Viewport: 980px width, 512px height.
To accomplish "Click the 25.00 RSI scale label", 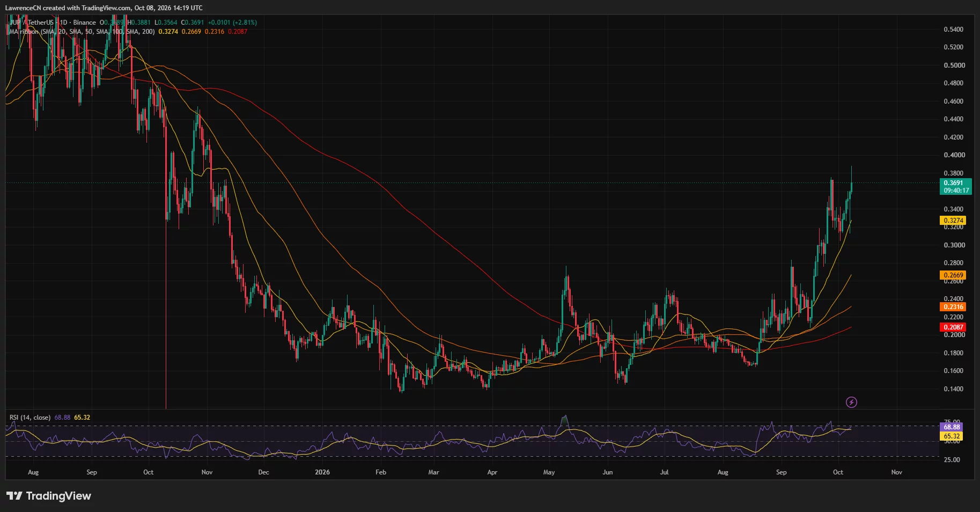I will 952,460.
